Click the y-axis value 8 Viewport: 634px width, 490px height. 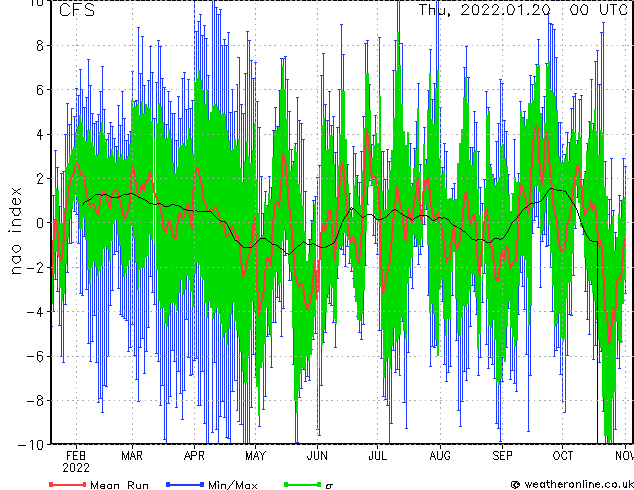point(39,46)
